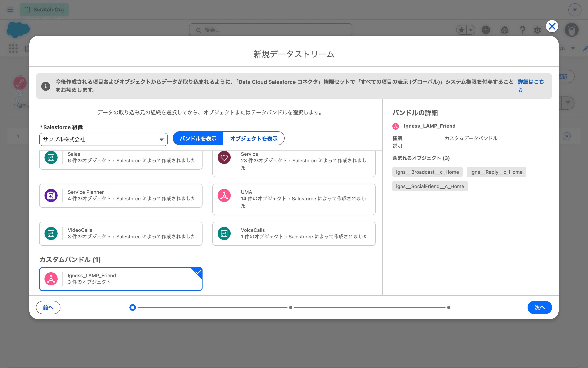Screen dimensions: 588x368
Task: Click the igns__Broadcast__c_Home object pill
Action: (x=427, y=172)
